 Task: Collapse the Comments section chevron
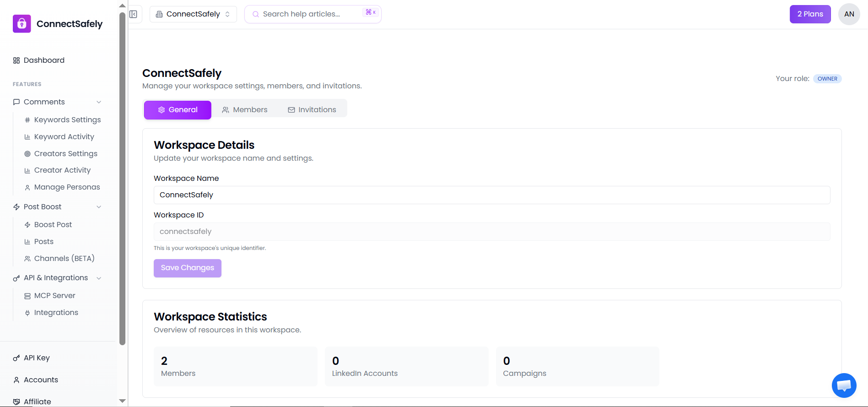[x=99, y=102]
